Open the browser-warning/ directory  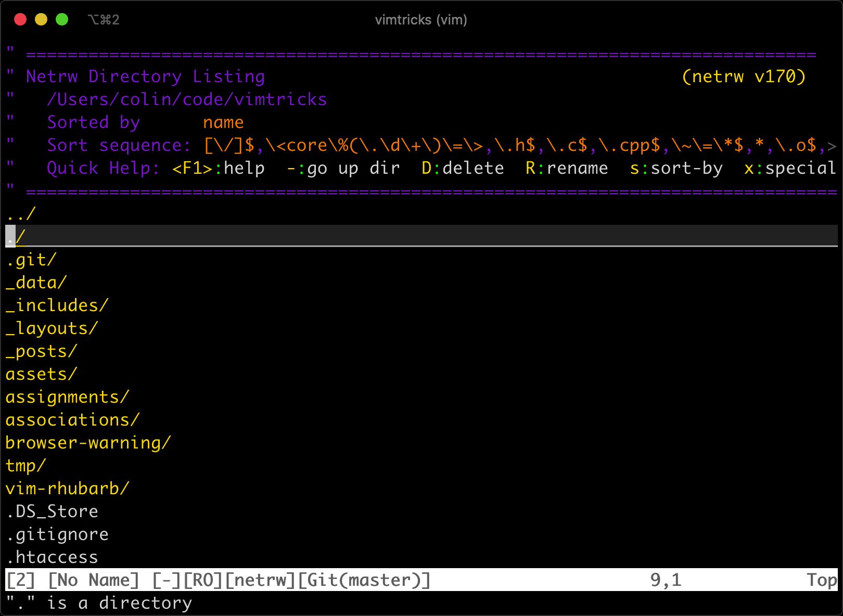tap(87, 443)
